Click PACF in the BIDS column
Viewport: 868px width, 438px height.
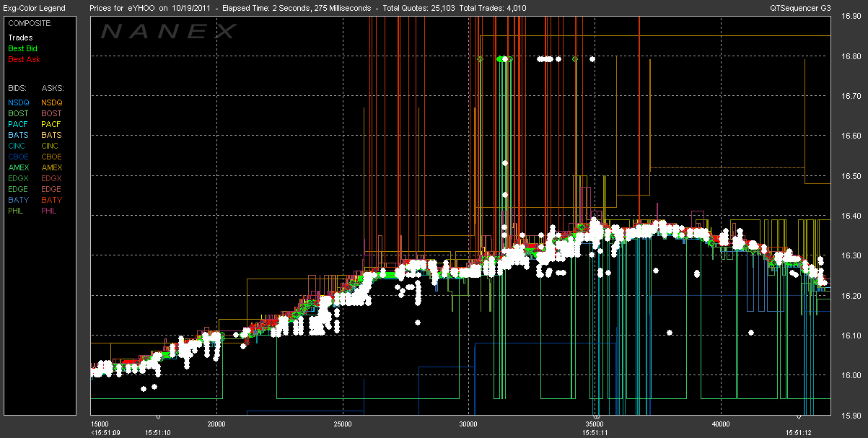coord(18,124)
